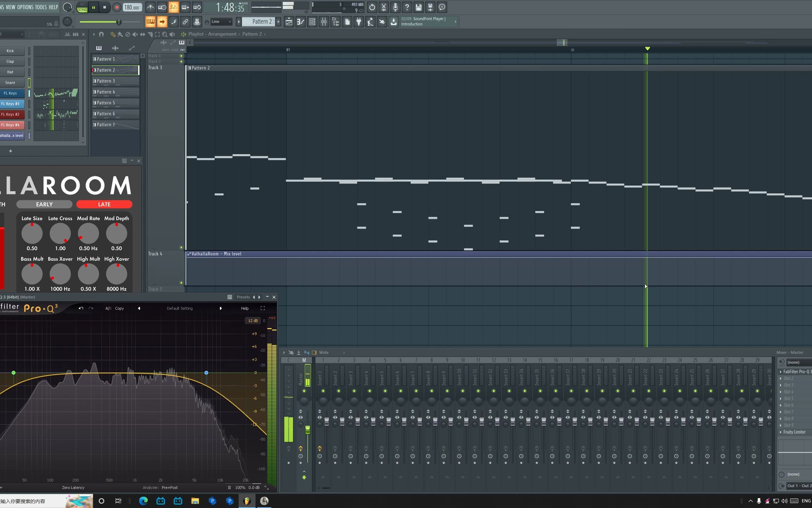Viewport: 812px width, 508px height.
Task: Toggle the blend recording overdub icon
Action: pos(185,7)
